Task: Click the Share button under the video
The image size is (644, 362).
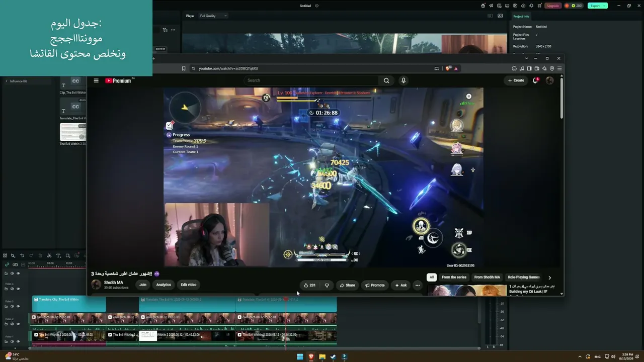Action: pos(347,285)
